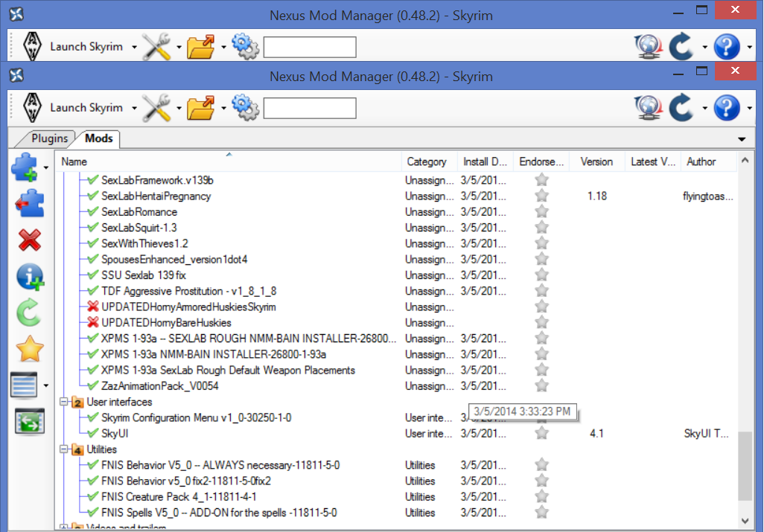Toggle green check for FNIS Creature Pack

[x=92, y=496]
